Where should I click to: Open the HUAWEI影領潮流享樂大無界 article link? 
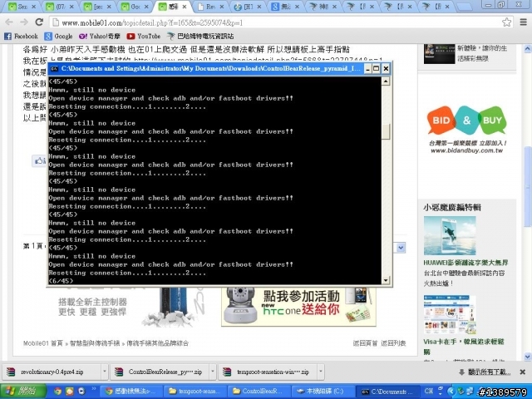coord(465,263)
